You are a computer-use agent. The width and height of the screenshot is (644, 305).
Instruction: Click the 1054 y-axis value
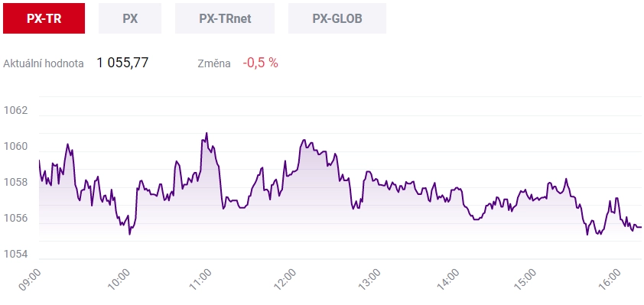coord(15,254)
